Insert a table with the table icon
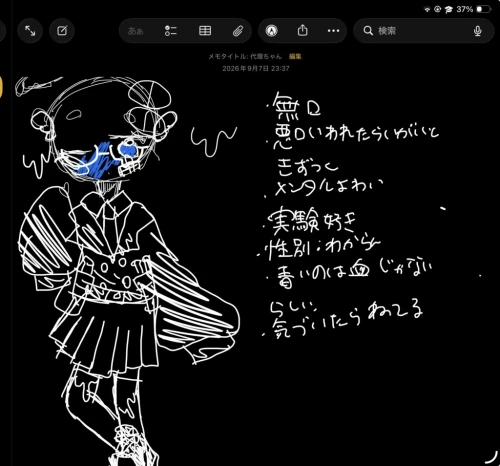This screenshot has width=500, height=466. pos(205,31)
